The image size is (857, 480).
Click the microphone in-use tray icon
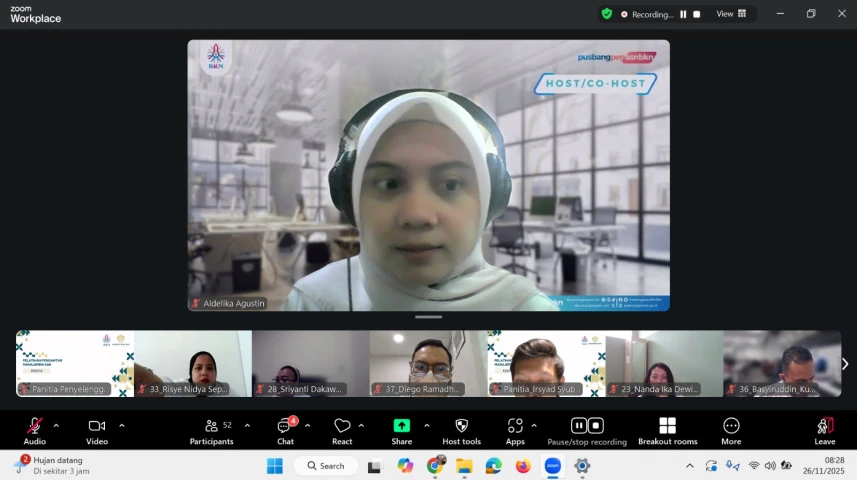pyautogui.click(x=732, y=466)
